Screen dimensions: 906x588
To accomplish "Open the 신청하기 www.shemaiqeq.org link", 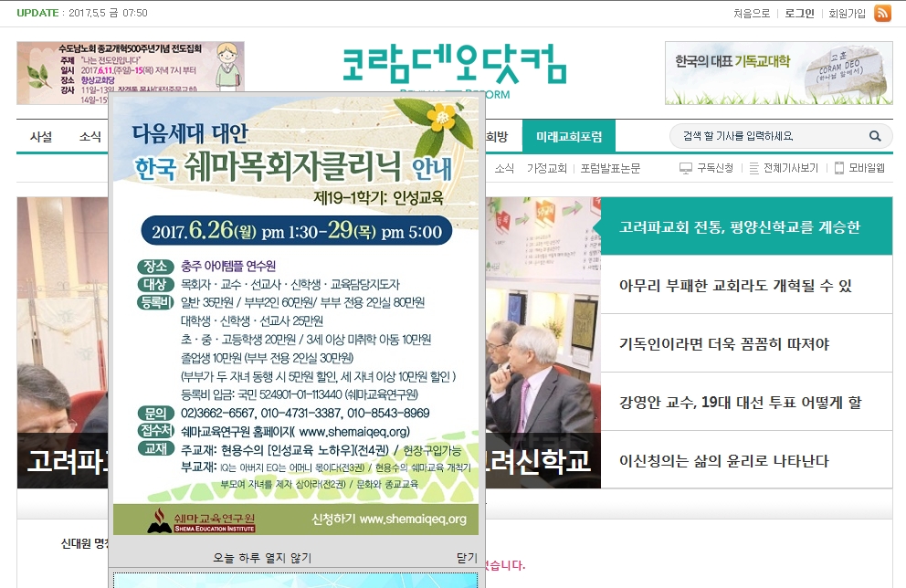I will coord(390,519).
